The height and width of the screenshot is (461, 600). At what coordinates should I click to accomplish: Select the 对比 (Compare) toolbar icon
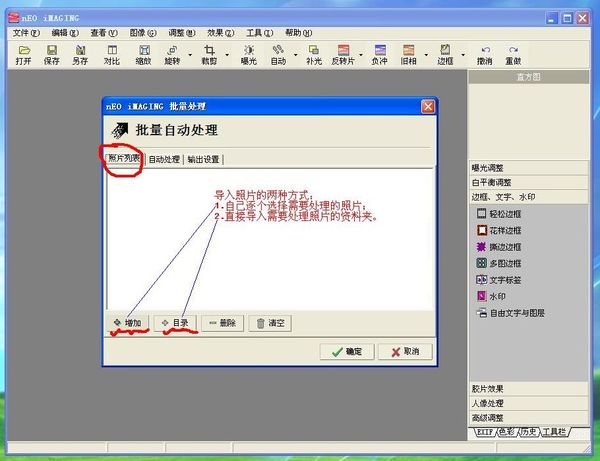[x=111, y=54]
